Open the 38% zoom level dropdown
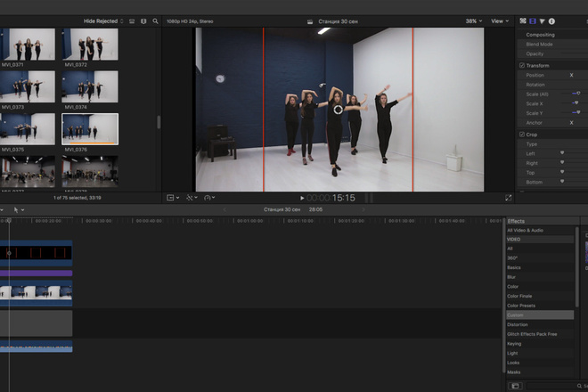Viewport: 588px width, 392px height. tap(474, 21)
